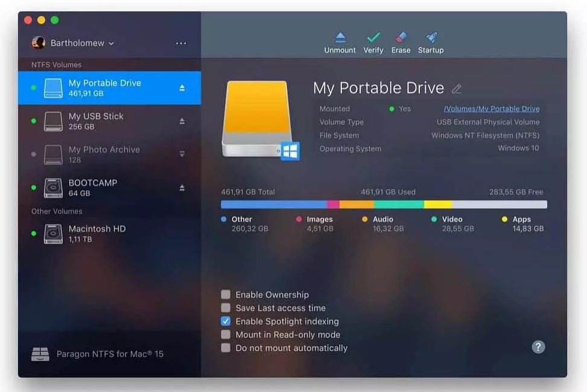
Task: Click the Unmount toolbar icon
Action: click(x=340, y=38)
